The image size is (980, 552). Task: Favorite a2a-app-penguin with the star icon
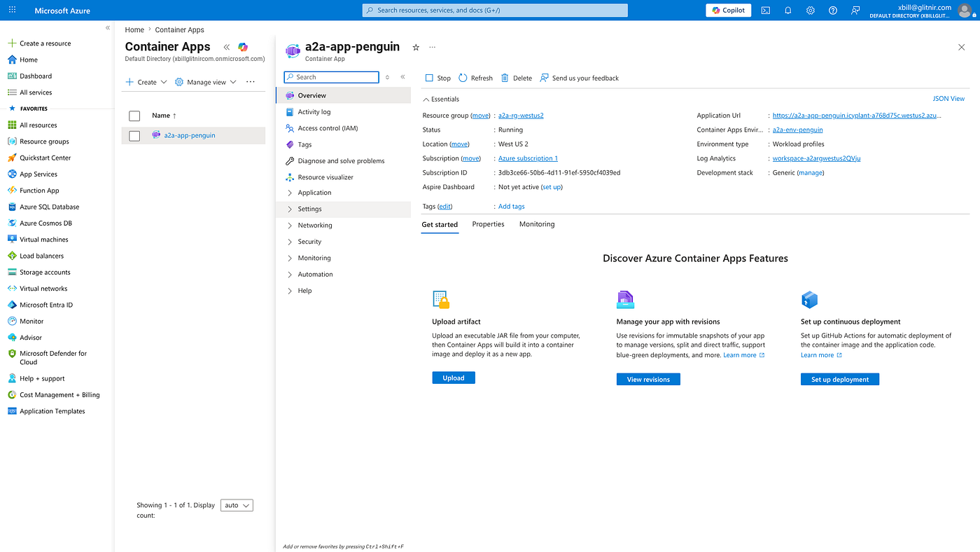click(x=416, y=47)
